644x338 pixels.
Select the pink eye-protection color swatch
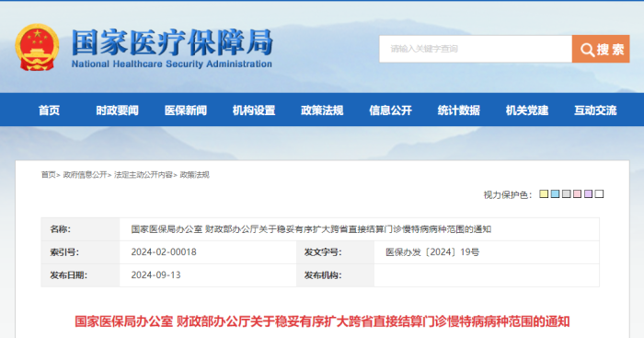coord(577,193)
